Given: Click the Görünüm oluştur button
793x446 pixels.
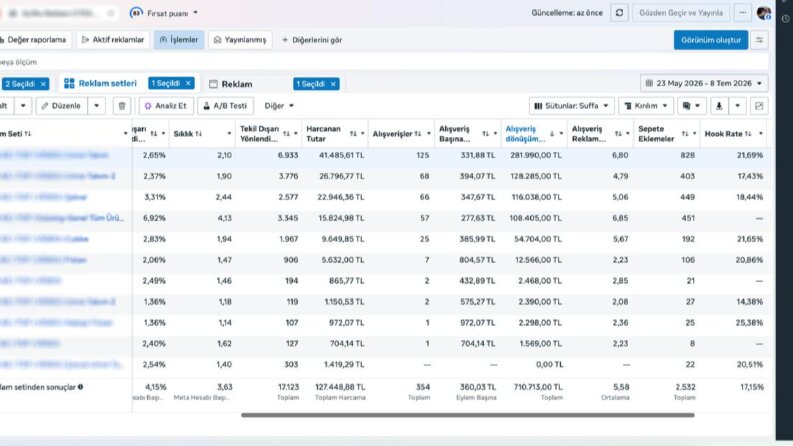Looking at the screenshot, I should [711, 40].
